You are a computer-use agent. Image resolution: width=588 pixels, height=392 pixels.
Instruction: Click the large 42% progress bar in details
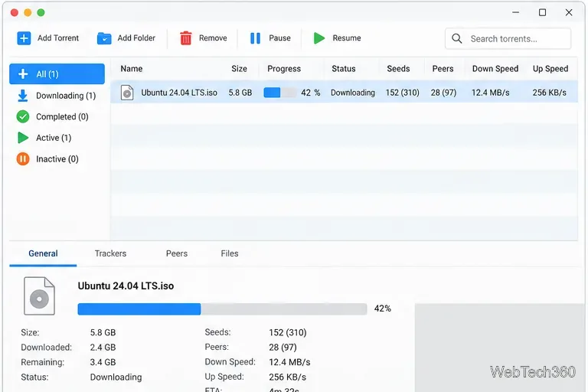click(222, 309)
